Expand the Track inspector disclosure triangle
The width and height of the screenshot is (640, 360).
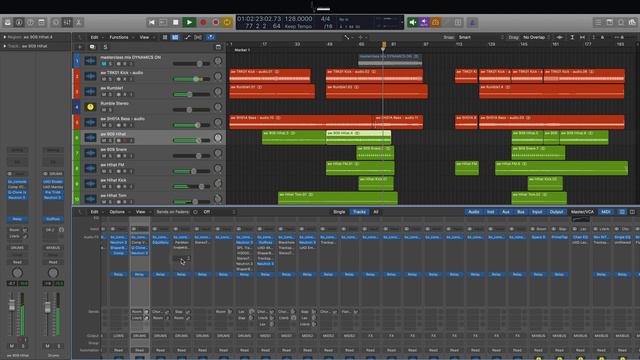pos(4,46)
